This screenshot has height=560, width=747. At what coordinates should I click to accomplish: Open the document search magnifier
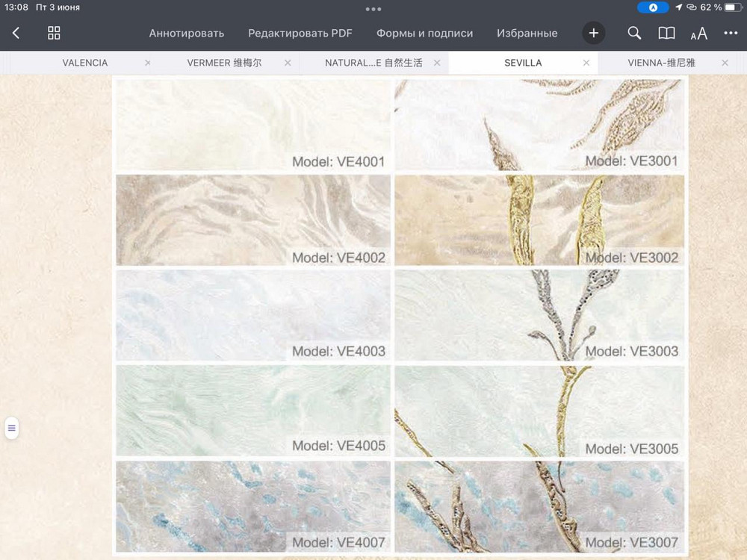tap(634, 33)
